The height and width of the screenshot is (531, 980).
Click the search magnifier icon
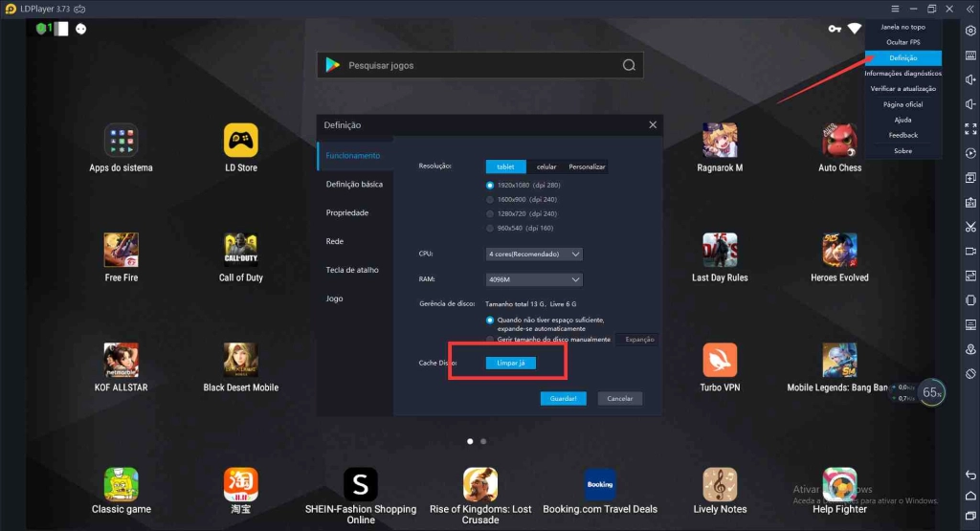[x=629, y=65]
